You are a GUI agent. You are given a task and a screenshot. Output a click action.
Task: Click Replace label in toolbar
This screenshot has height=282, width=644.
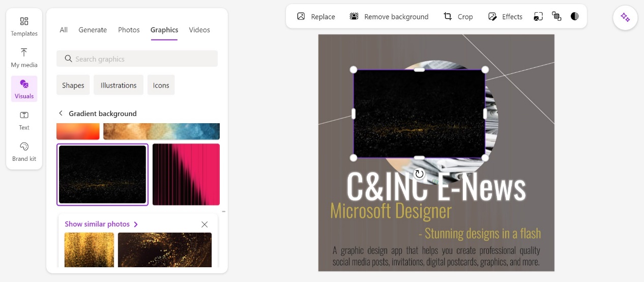323,17
